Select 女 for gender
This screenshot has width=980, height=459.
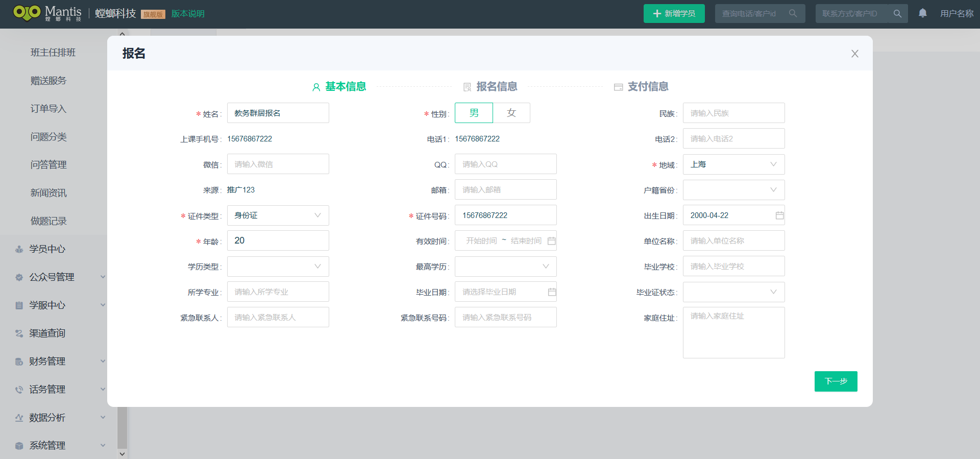511,113
